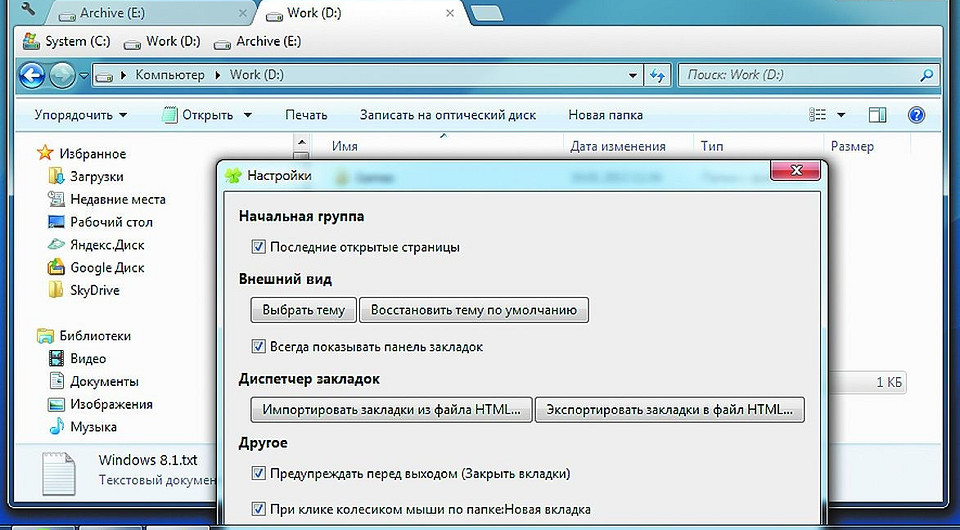Open Archive (E:) bookmark in bookmarks bar
960x530 pixels.
(x=257, y=42)
